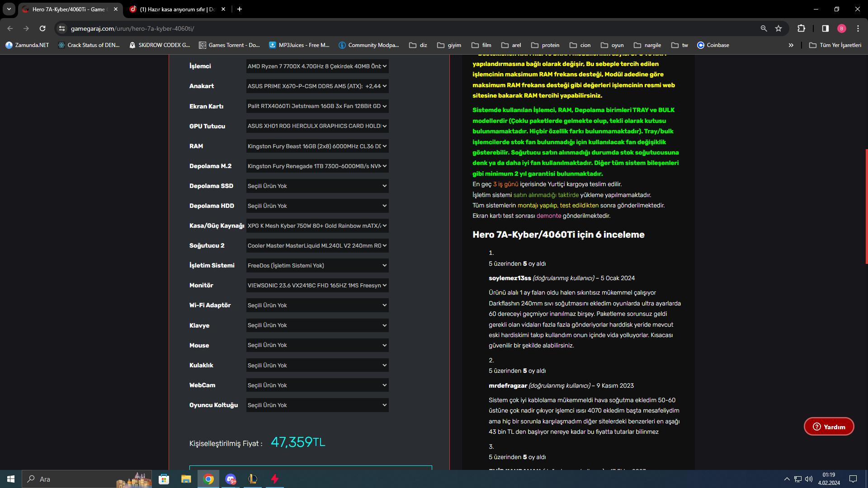Open Microsoft Store taskbar icon
The image size is (868, 488).
click(164, 479)
